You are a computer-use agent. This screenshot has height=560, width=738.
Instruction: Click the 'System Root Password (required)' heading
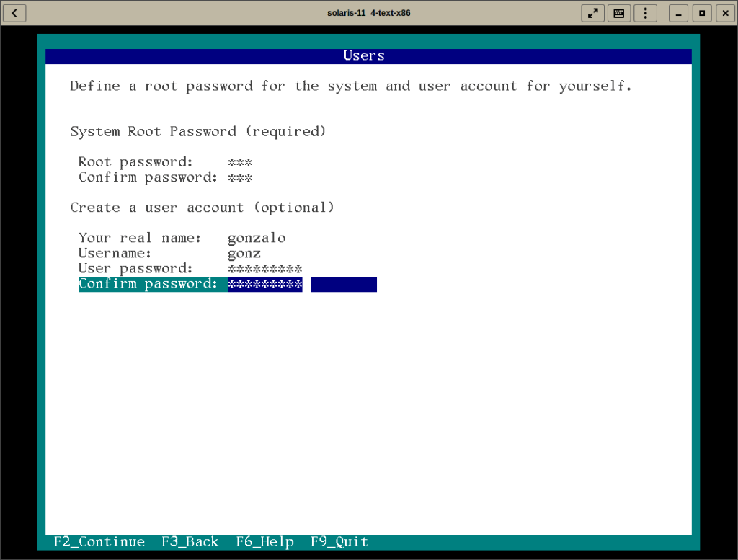197,132
